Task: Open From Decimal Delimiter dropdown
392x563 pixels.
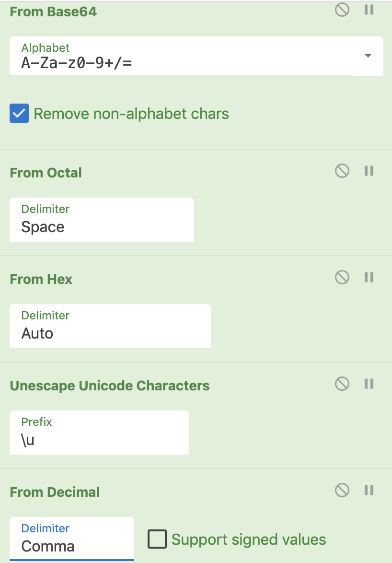Action: 71,539
